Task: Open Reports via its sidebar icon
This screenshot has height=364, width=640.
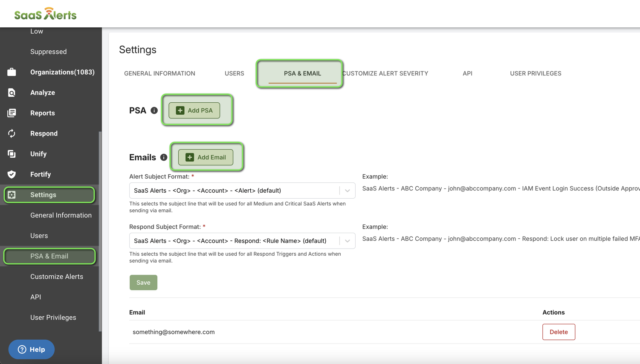Action: tap(12, 113)
